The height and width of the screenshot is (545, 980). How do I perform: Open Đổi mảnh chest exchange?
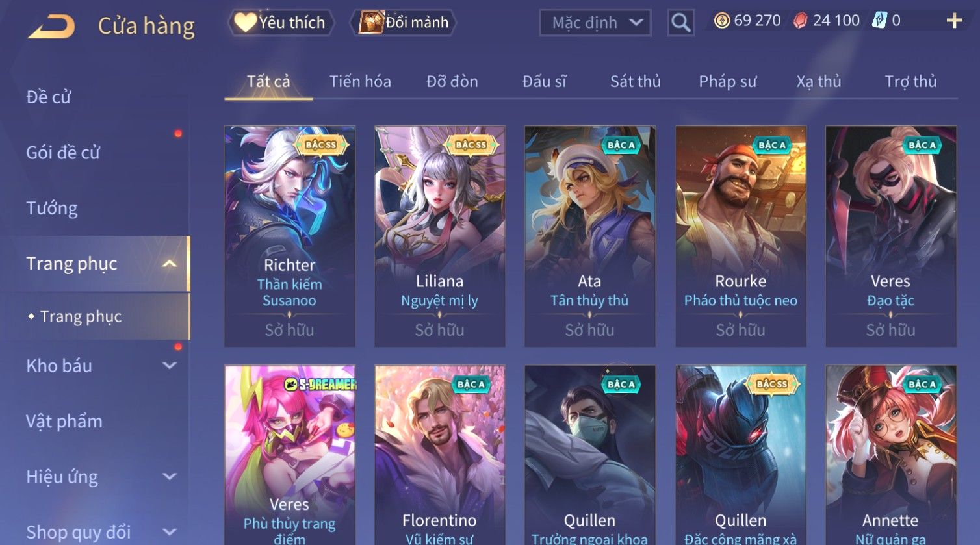click(404, 23)
